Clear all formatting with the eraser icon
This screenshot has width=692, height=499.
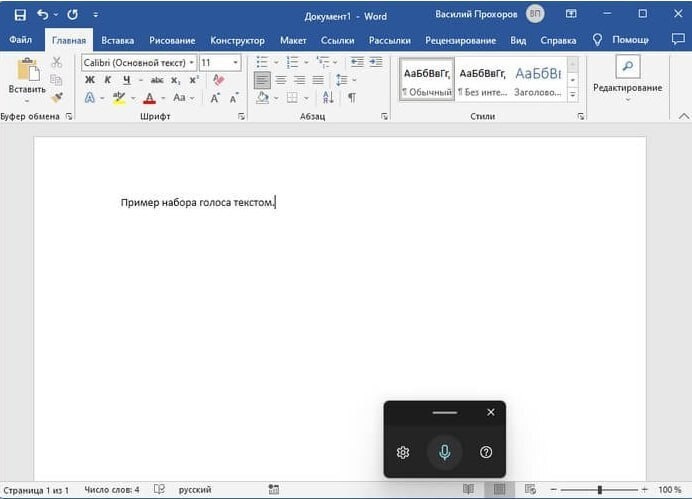coord(219,80)
